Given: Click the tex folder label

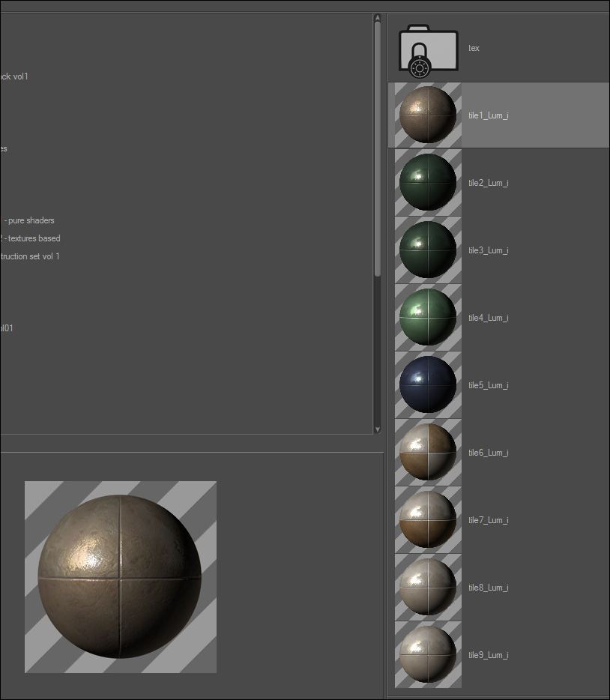Looking at the screenshot, I should [x=474, y=48].
